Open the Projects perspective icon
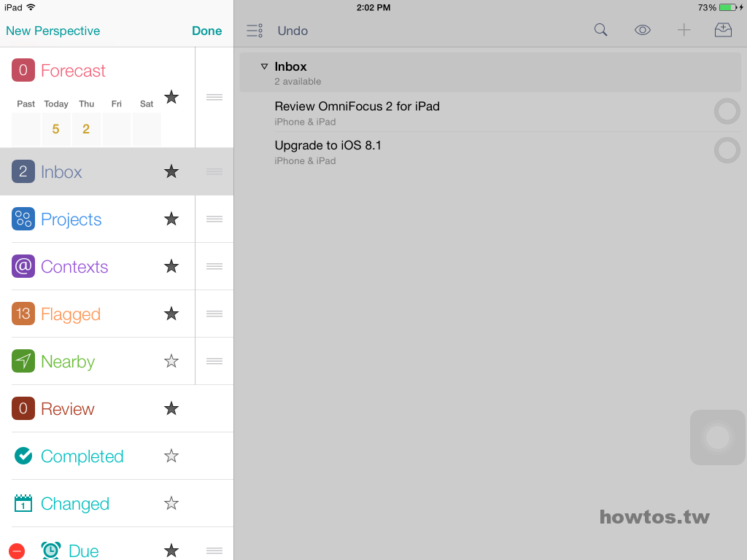The image size is (747, 560). [23, 219]
